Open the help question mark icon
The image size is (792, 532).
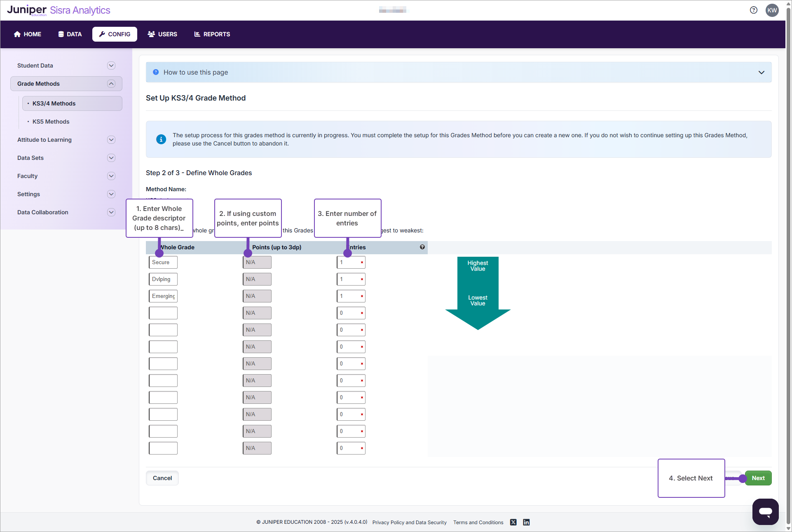pyautogui.click(x=753, y=10)
